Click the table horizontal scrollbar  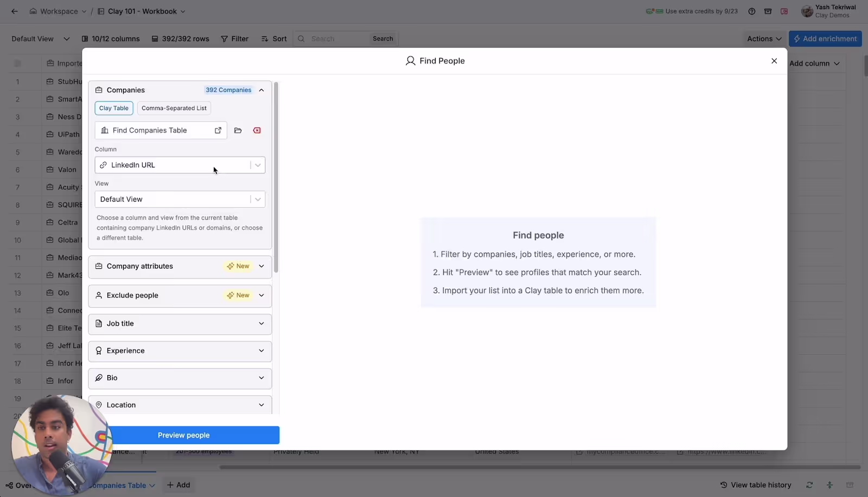540,467
